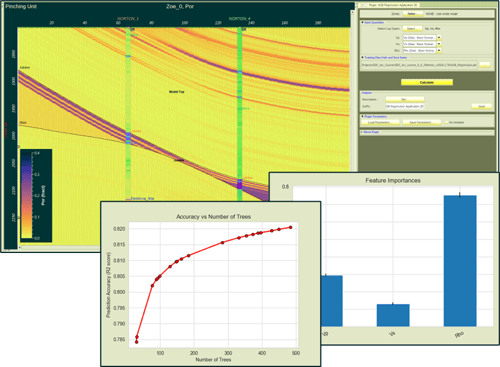Expand the About Plugin section
The width and height of the screenshot is (500, 367).
click(x=362, y=132)
